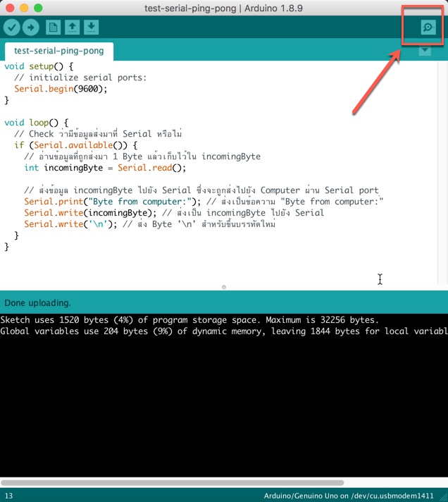The image size is (448, 502).
Task: Click the console horizontal scrollbar
Action: [173, 483]
